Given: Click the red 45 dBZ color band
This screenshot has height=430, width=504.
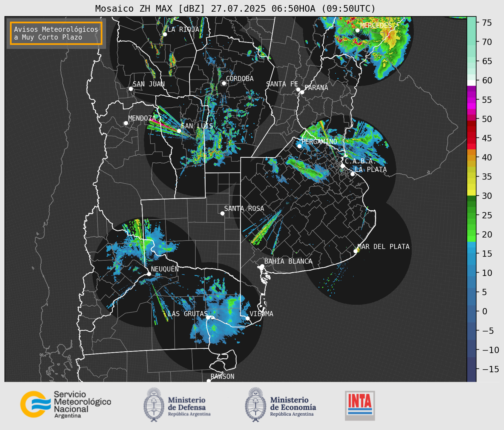Looking at the screenshot, I should [x=471, y=138].
